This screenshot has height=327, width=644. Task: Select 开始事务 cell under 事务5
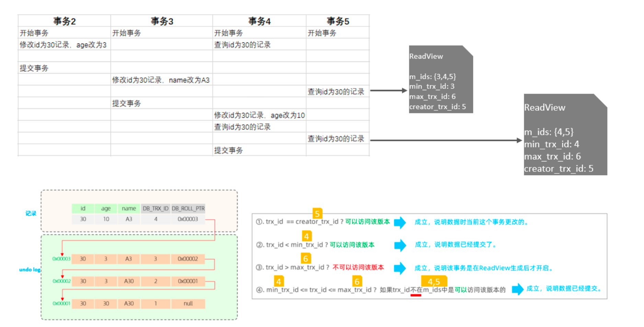point(338,33)
